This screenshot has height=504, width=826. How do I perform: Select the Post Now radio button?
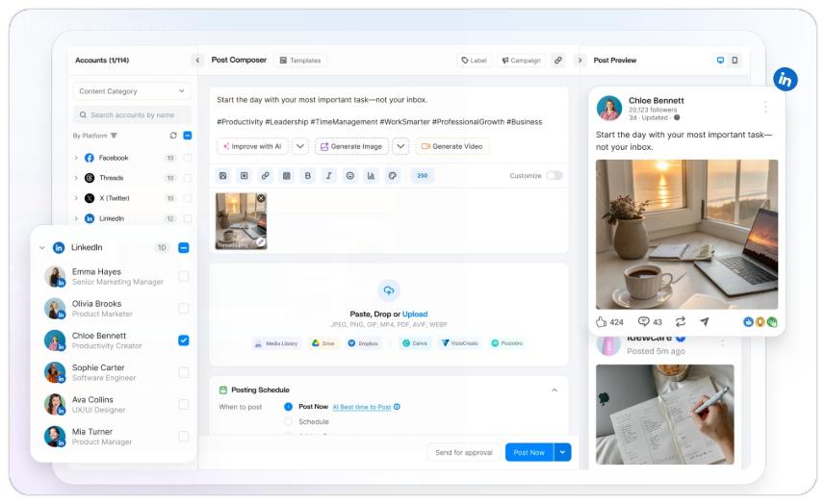(x=288, y=407)
